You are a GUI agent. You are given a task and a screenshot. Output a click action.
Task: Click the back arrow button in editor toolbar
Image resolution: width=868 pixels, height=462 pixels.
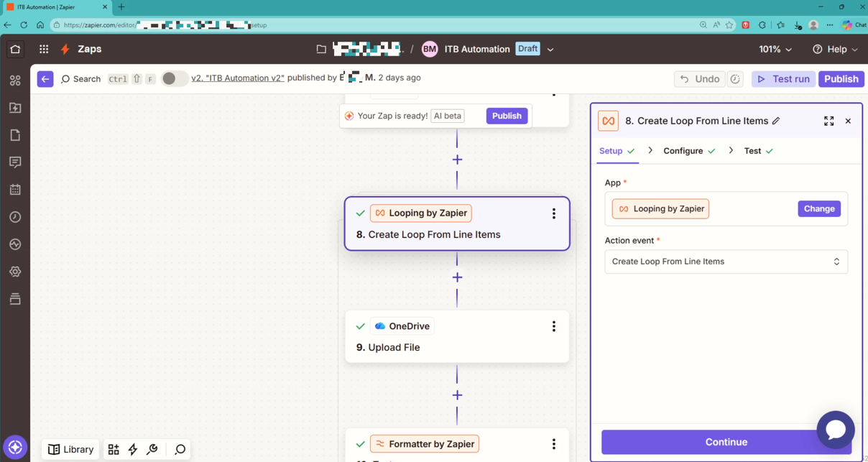(45, 79)
